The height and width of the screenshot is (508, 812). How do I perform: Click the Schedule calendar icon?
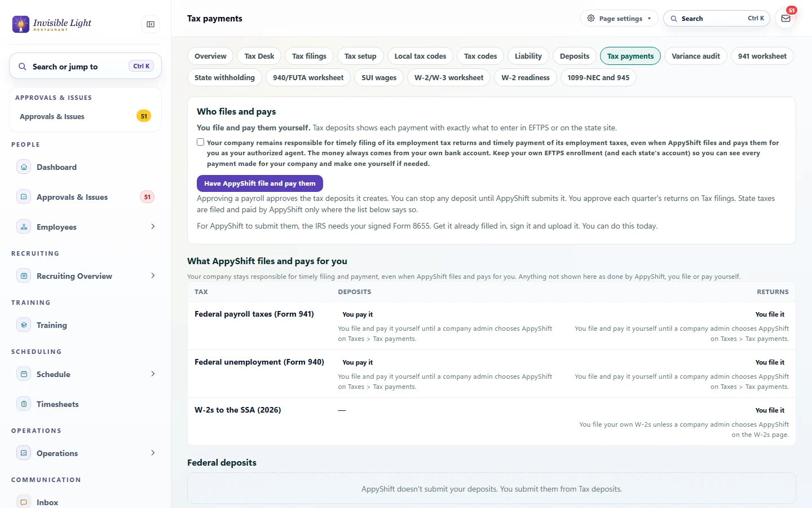click(24, 374)
